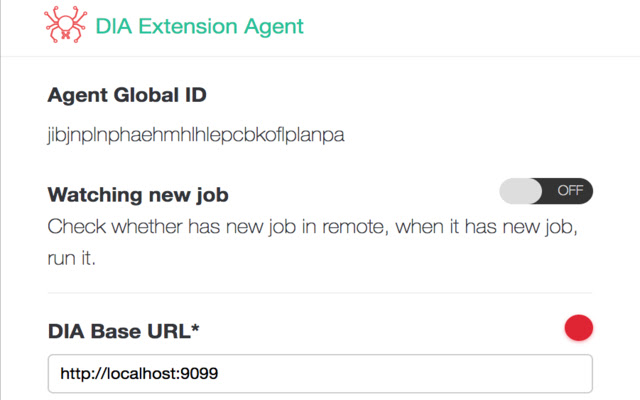Click the word "DIA" in the header title

(114, 27)
